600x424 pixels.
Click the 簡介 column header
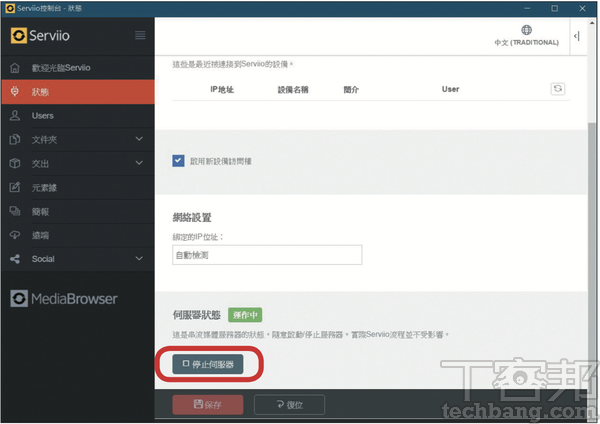coord(351,90)
